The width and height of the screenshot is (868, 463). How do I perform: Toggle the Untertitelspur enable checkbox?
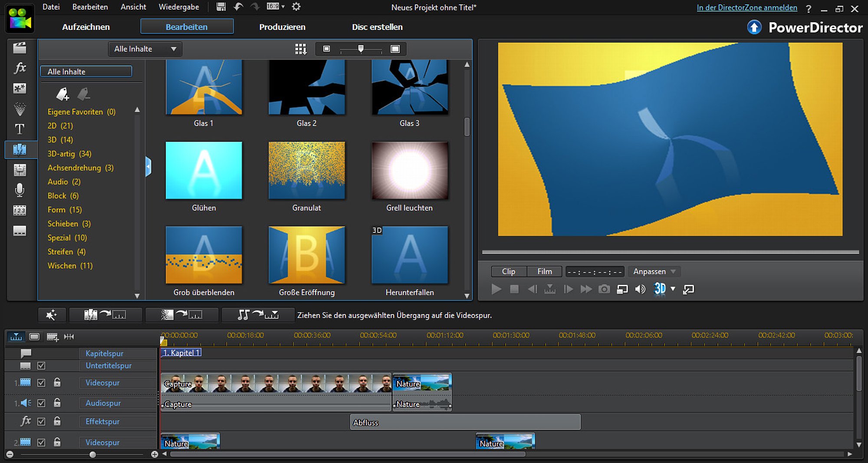click(x=41, y=366)
